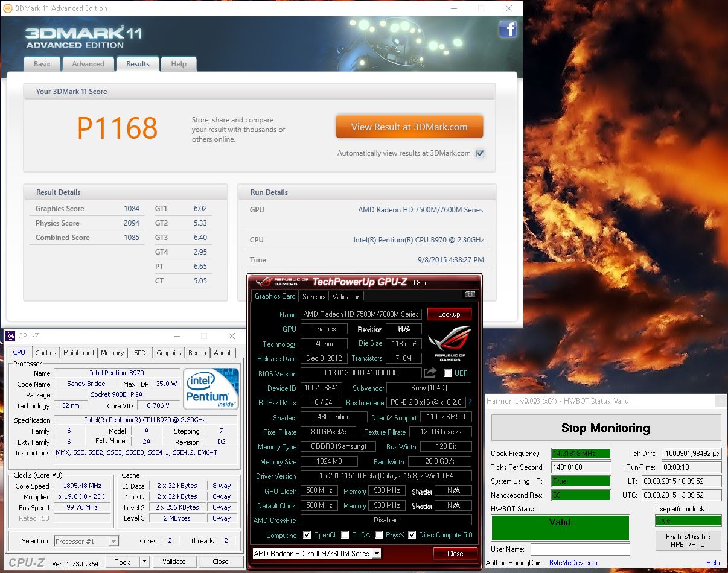Toggle automatic view results at 3DMark.com
This screenshot has width=728, height=573.
[x=481, y=153]
